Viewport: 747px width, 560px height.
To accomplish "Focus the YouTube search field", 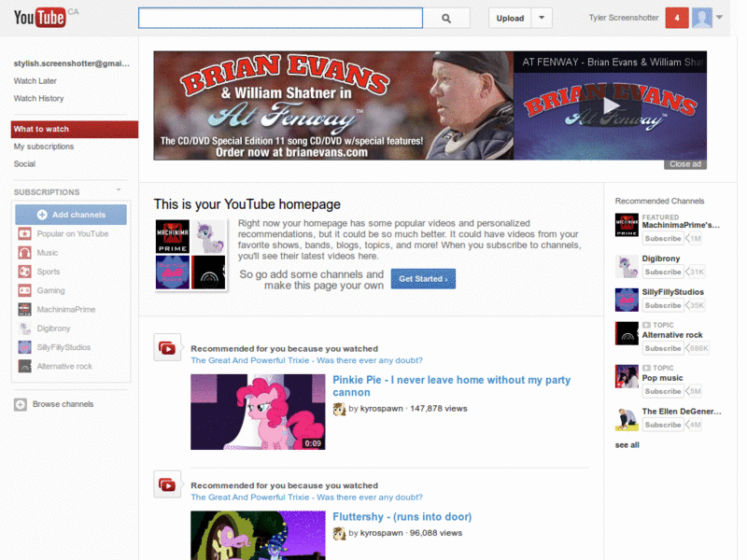I will (281, 18).
